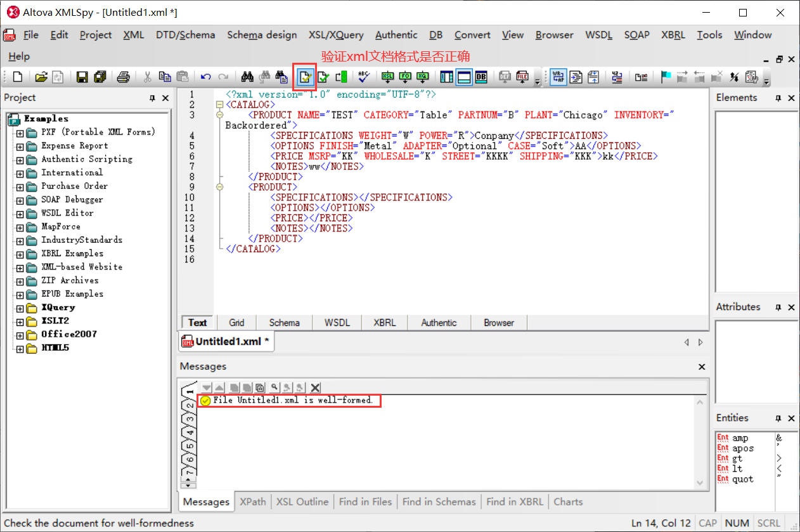Select the XPath tab below Messages
This screenshot has width=800, height=532.
pyautogui.click(x=252, y=502)
